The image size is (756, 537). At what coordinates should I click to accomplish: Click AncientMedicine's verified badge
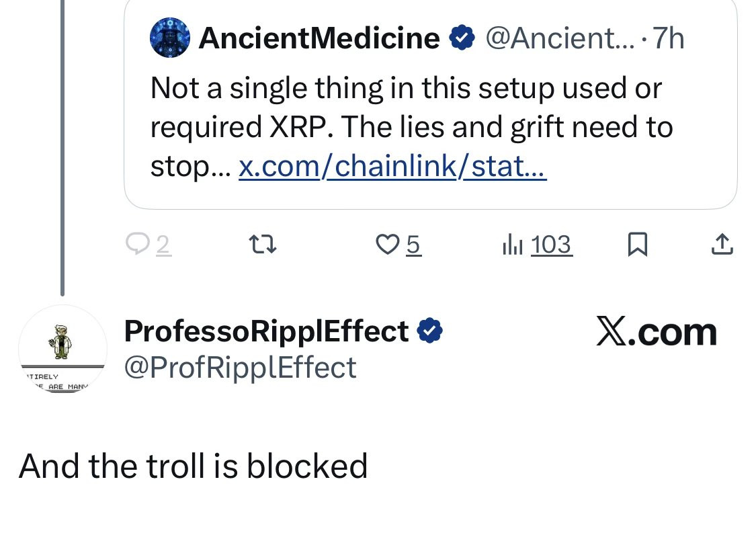tap(462, 38)
